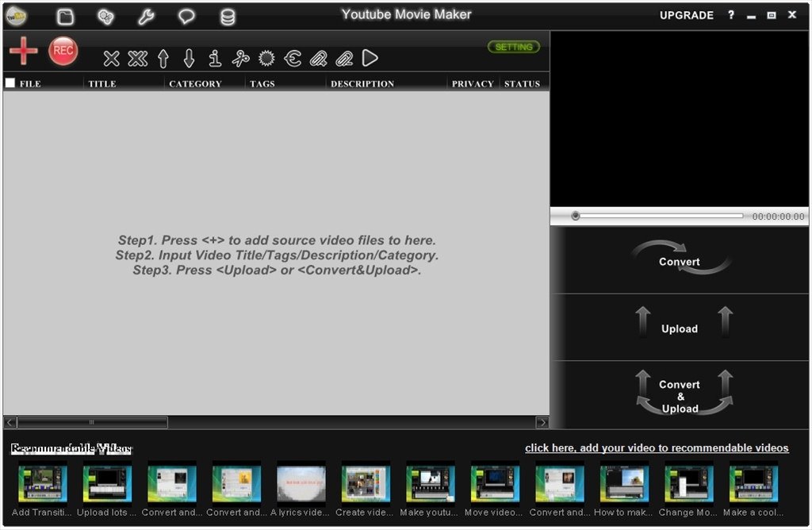Open the add your video to recommendable link
812x530 pixels.
[657, 448]
